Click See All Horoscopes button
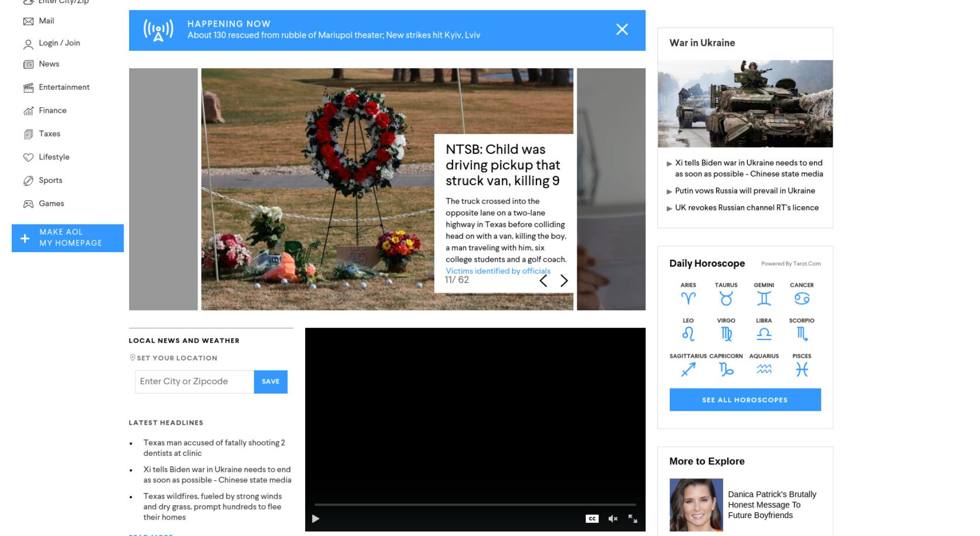 coord(745,400)
